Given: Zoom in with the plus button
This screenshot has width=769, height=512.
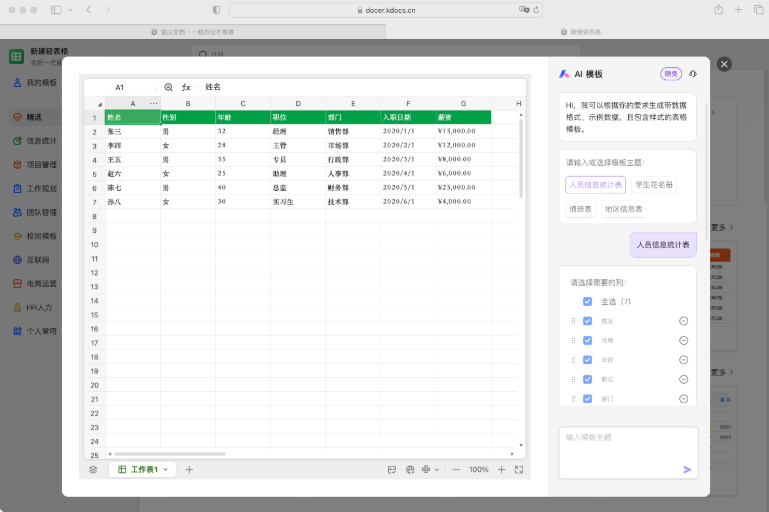Looking at the screenshot, I should (501, 470).
